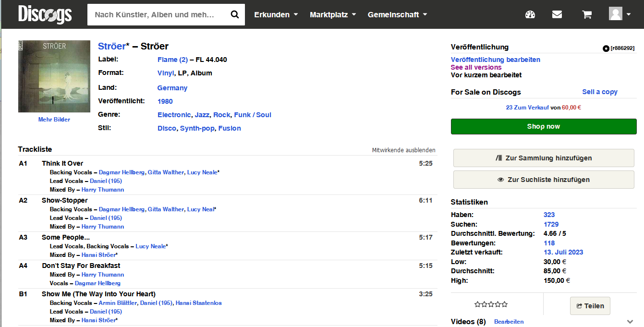
Task: Click the Germany country link
Action: pos(172,88)
